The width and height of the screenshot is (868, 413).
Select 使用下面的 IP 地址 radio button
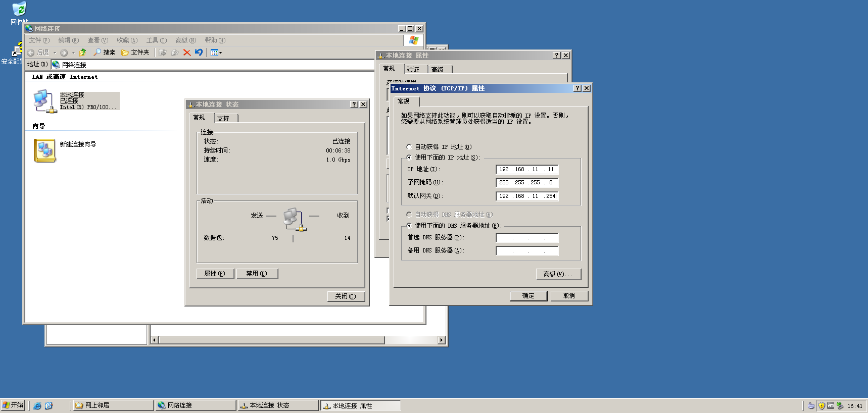pyautogui.click(x=409, y=158)
